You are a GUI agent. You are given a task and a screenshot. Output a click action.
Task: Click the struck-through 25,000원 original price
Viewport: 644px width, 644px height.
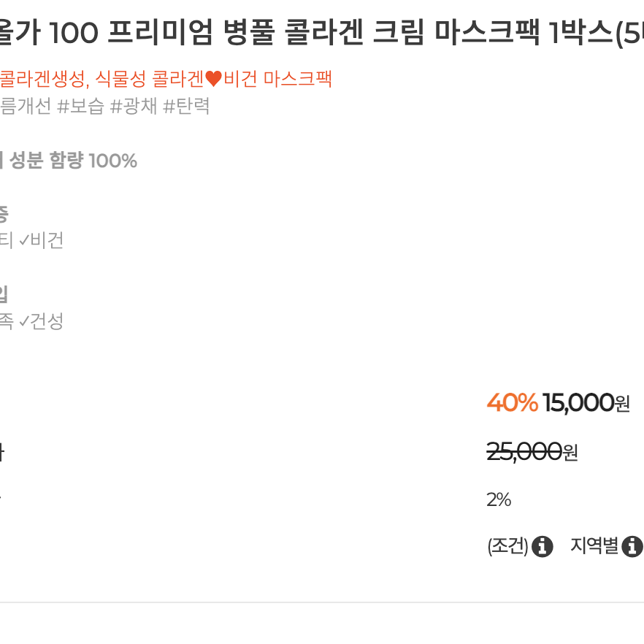pos(532,452)
